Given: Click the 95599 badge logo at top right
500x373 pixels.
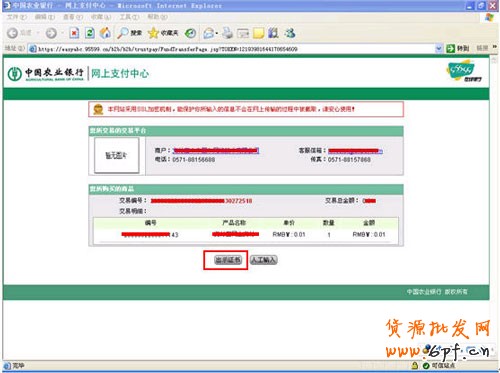Looking at the screenshot, I should tap(464, 71).
